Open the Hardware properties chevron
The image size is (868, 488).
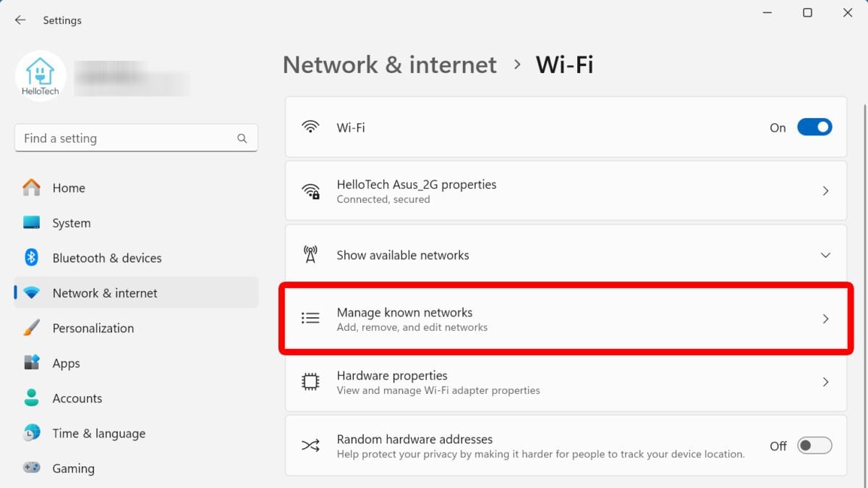pyautogui.click(x=825, y=382)
